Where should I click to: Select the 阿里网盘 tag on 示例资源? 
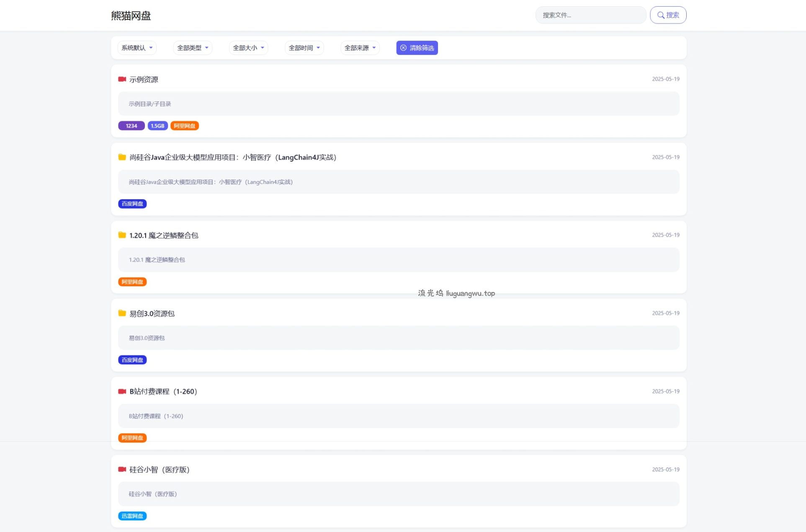[x=184, y=126]
